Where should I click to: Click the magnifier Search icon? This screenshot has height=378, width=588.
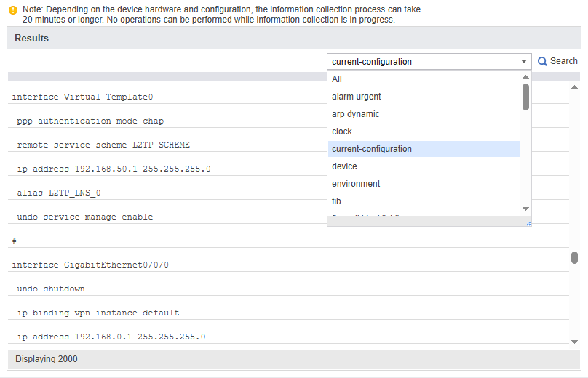(542, 62)
